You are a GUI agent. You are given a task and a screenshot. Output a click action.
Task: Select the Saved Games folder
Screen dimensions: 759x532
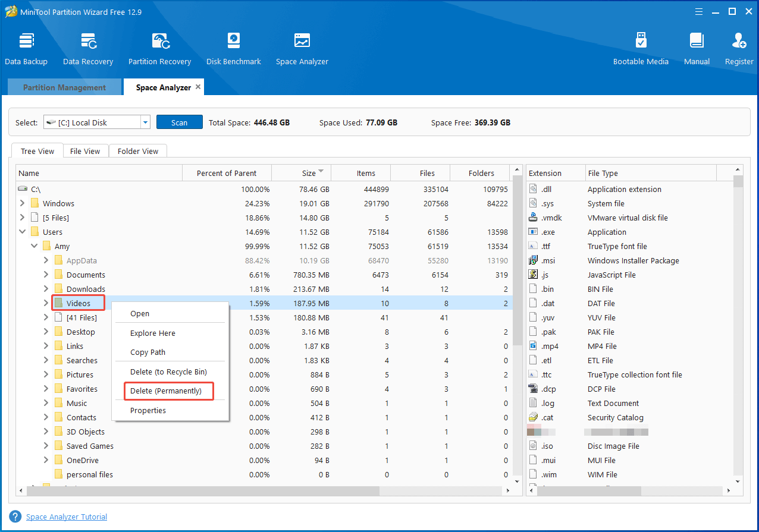tap(264, 446)
